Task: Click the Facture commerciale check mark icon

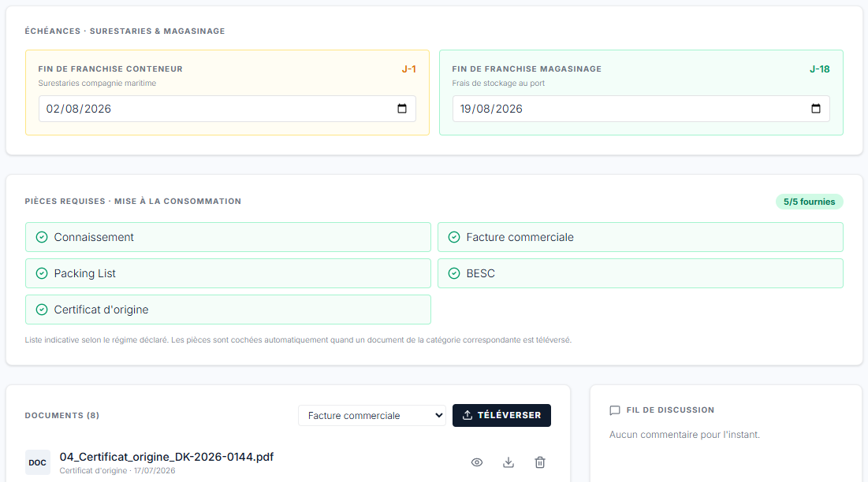Action: click(454, 237)
